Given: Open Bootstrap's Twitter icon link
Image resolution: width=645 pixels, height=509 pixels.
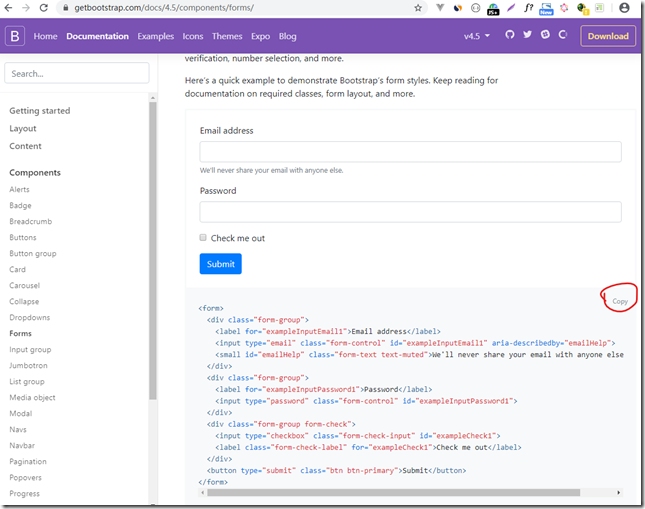Looking at the screenshot, I should tap(527, 35).
